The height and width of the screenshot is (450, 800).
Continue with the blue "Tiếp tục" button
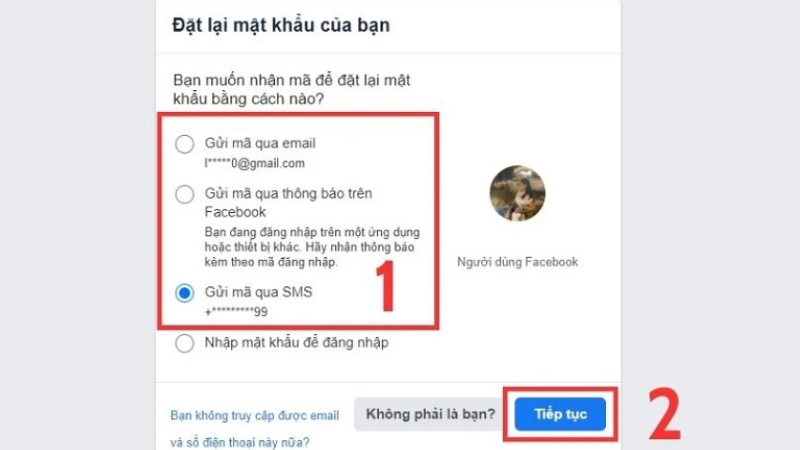[560, 414]
